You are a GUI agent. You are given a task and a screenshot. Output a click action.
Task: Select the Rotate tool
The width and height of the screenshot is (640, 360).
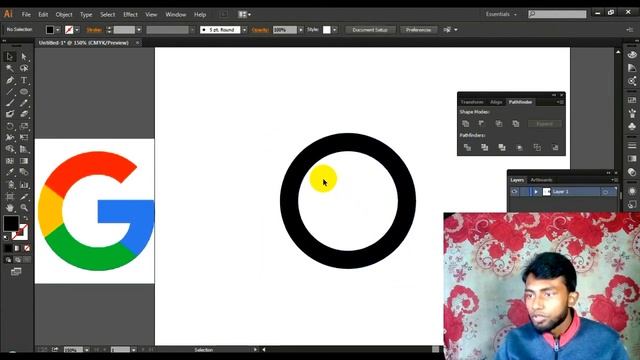click(10, 126)
